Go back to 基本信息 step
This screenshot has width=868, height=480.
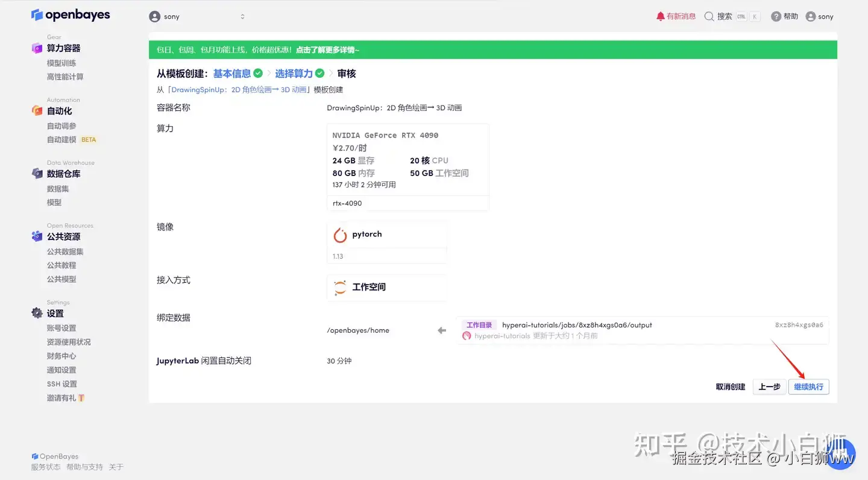232,74
